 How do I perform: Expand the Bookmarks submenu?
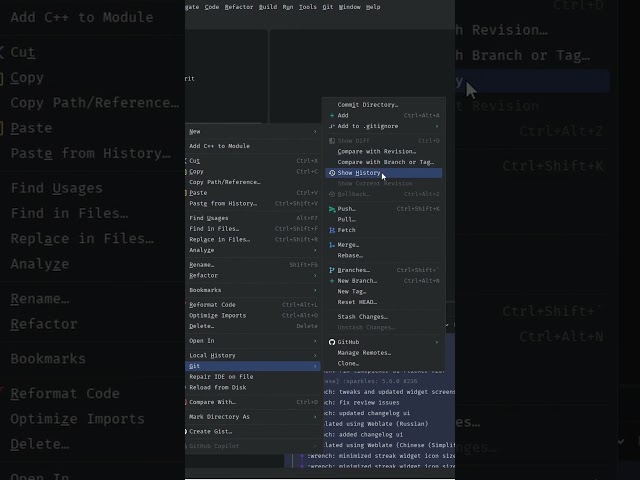coord(315,290)
